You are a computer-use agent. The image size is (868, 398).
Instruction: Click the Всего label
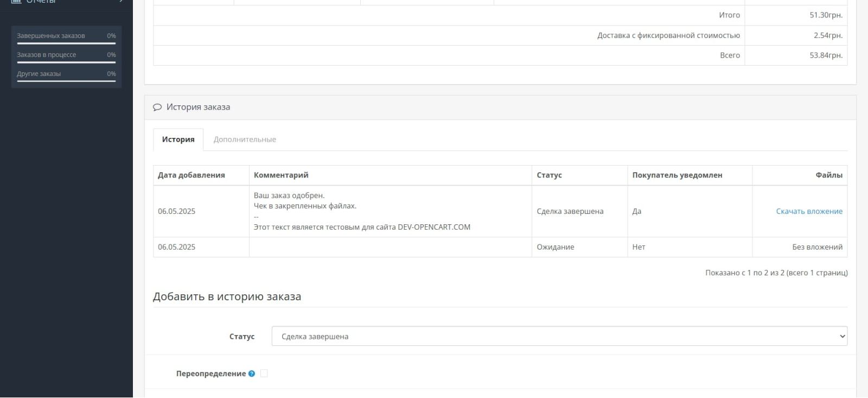point(730,55)
